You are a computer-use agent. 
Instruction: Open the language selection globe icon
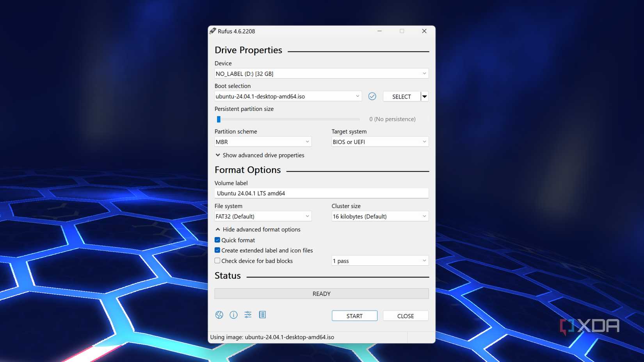point(219,315)
